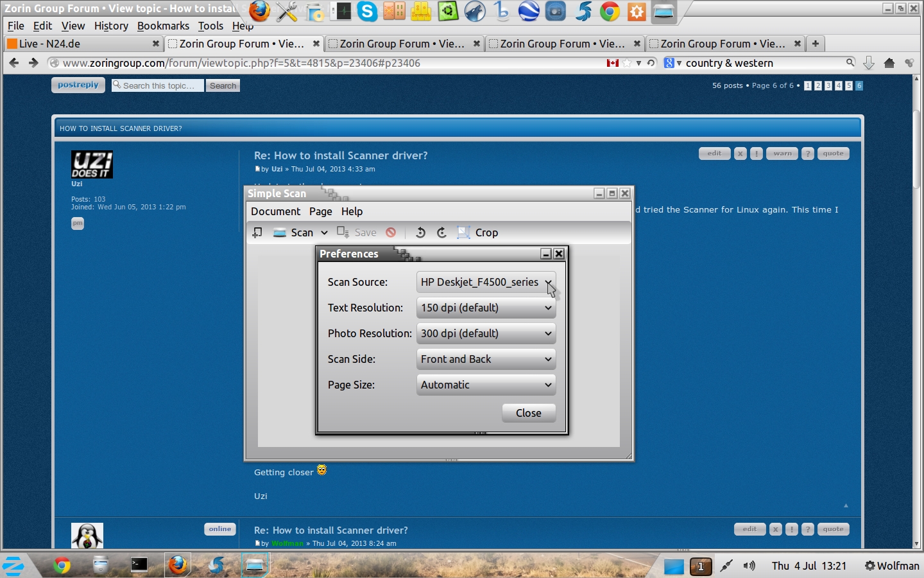Expand the Page Size dropdown
This screenshot has width=924, height=578.
(486, 385)
